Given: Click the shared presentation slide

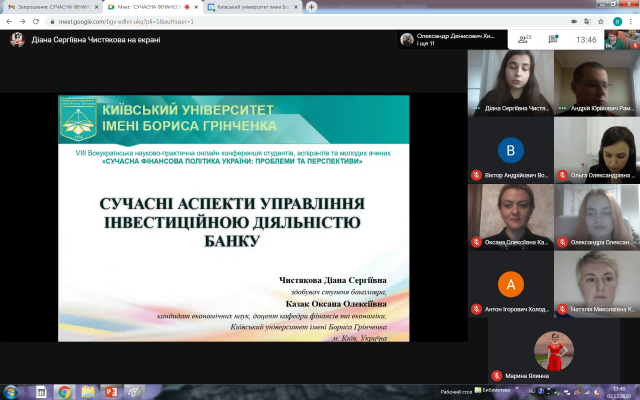Looking at the screenshot, I should 232,216.
